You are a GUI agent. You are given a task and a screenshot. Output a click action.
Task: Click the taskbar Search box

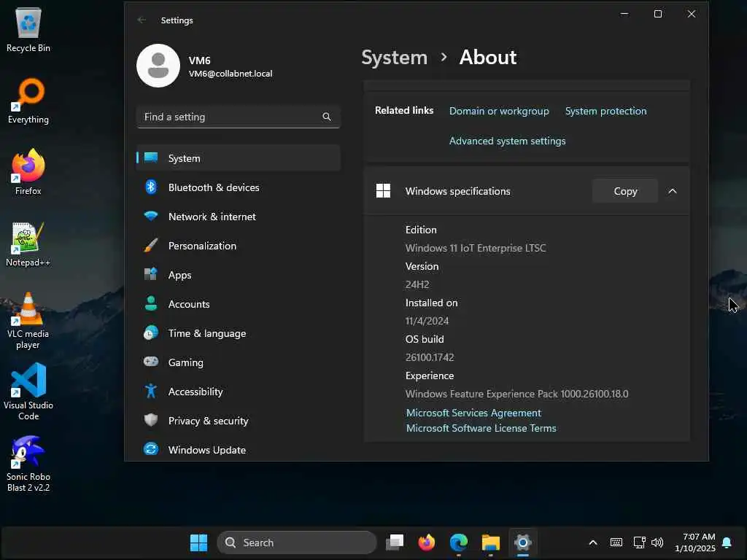point(297,542)
